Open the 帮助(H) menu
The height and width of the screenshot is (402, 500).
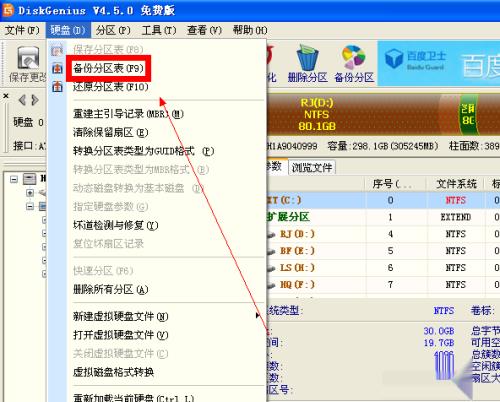(250, 30)
